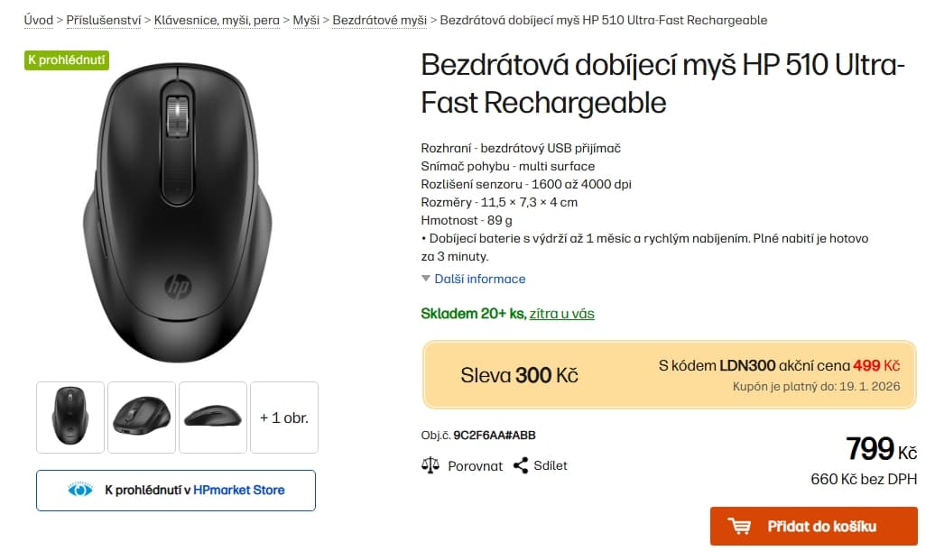Click the green K prohlédnutí badge

pyautogui.click(x=66, y=60)
